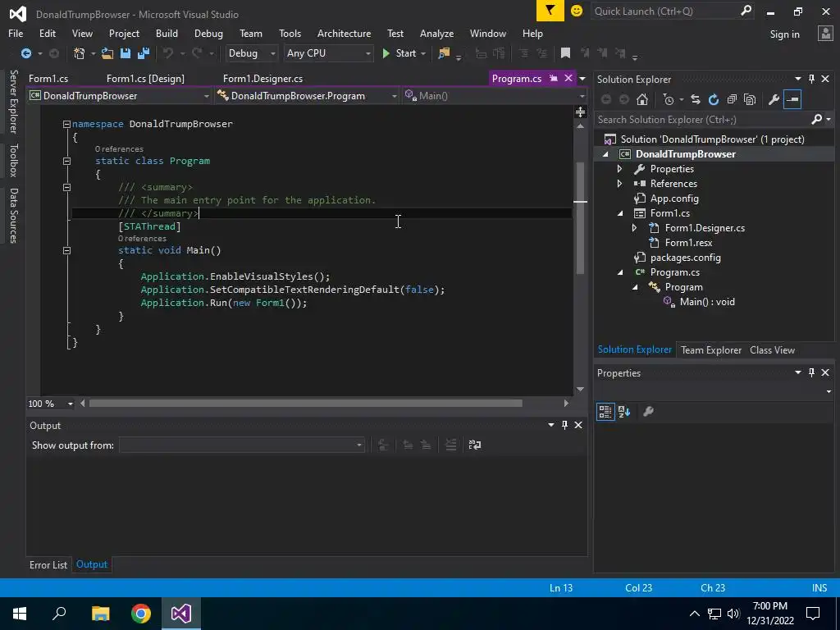Click the Find in Files toolbar icon

[x=444, y=53]
